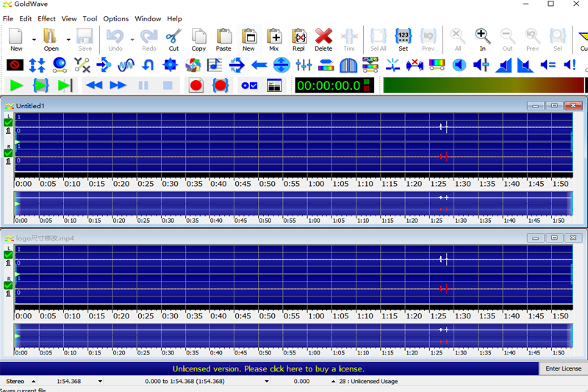Open arrow beside Unlicensed Usage status
Image resolution: width=588 pixels, height=392 pixels.
click(333, 381)
